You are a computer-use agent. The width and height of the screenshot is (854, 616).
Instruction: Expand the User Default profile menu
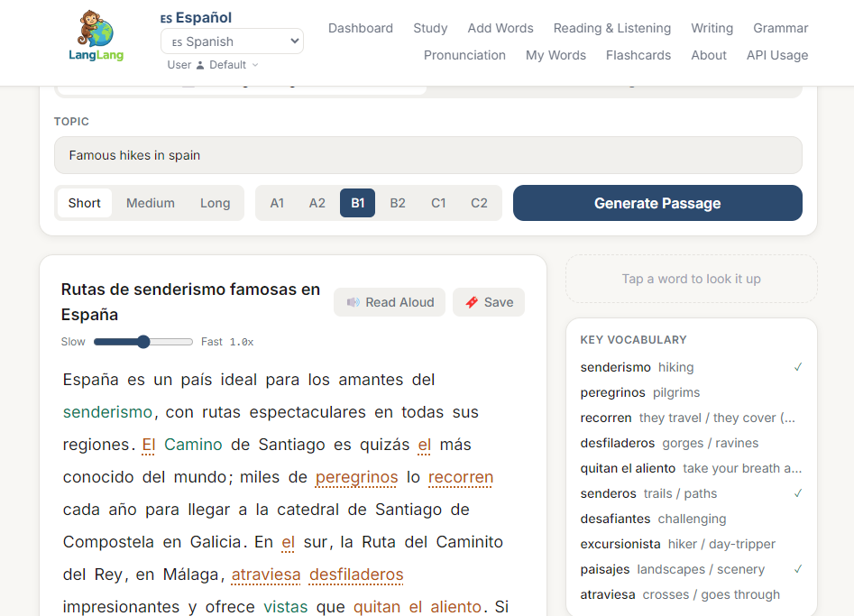tap(213, 65)
